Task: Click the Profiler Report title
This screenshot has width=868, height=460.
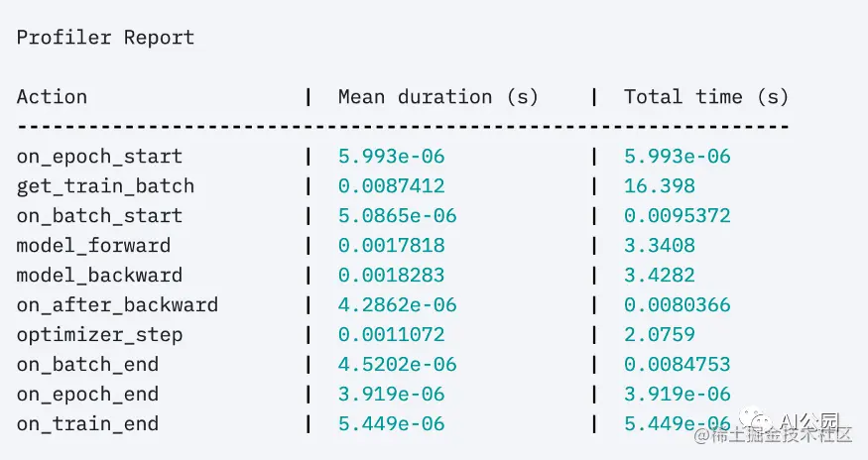Action: pos(105,38)
